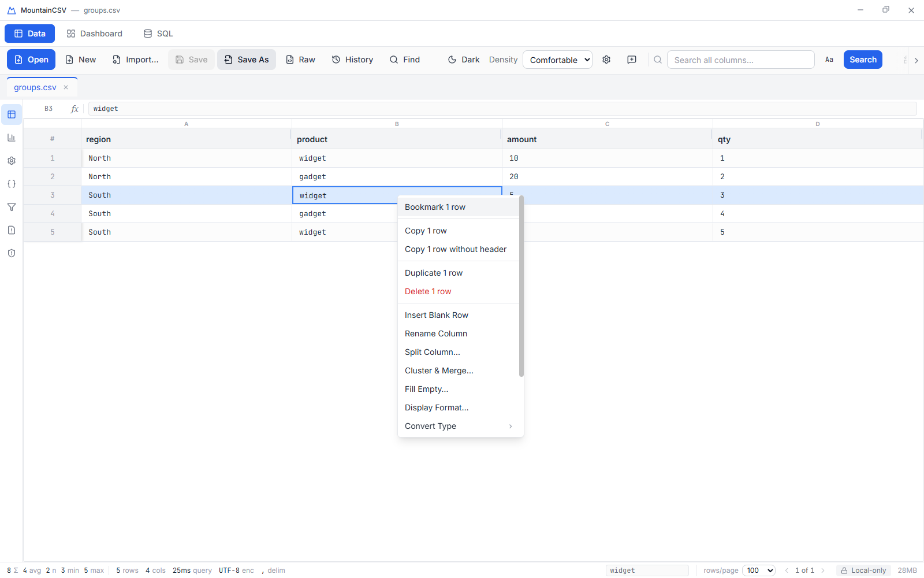Open the rows per page dropdown
This screenshot has width=924, height=578.
(759, 570)
